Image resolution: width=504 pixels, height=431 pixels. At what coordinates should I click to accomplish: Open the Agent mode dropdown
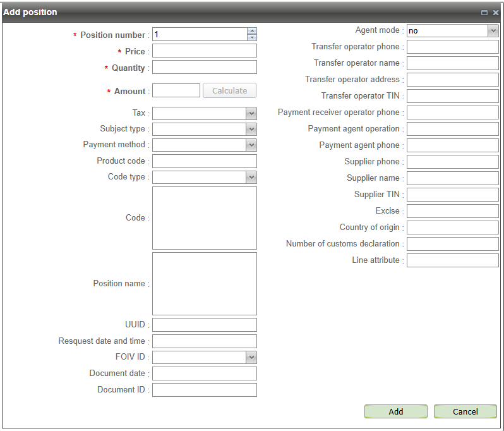(x=493, y=30)
